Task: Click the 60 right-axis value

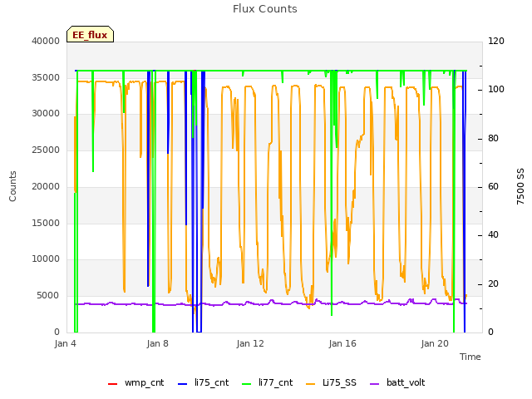Action: click(x=493, y=186)
